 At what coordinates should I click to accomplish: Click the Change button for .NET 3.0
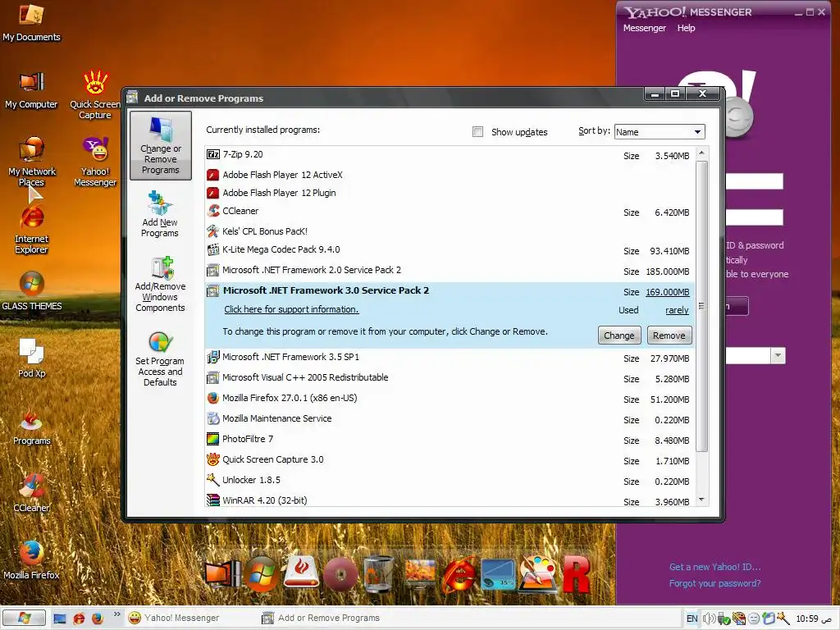click(619, 336)
